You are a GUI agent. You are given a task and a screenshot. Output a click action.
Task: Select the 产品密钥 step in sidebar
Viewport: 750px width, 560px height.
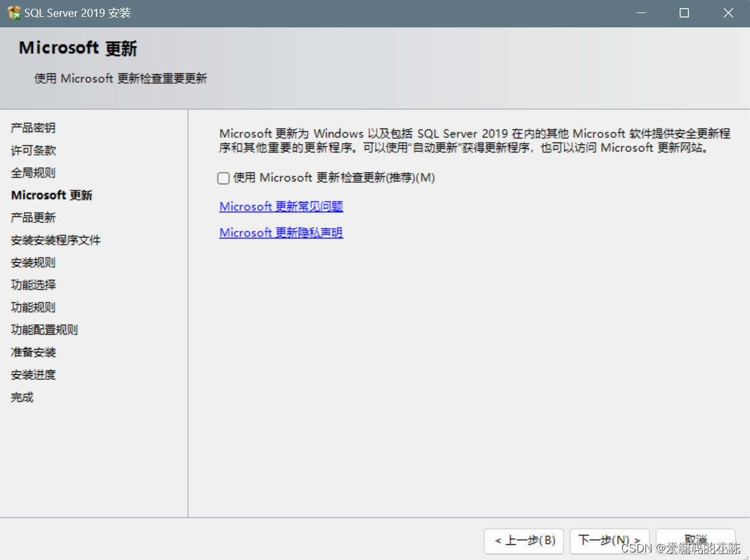(x=33, y=128)
